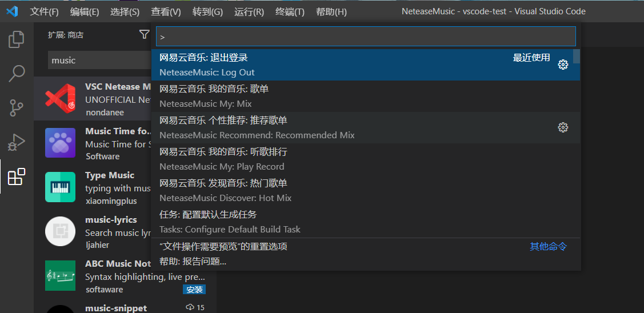This screenshot has width=644, height=313.
Task: Click the extensions search box with music
Action: pyautogui.click(x=99, y=61)
